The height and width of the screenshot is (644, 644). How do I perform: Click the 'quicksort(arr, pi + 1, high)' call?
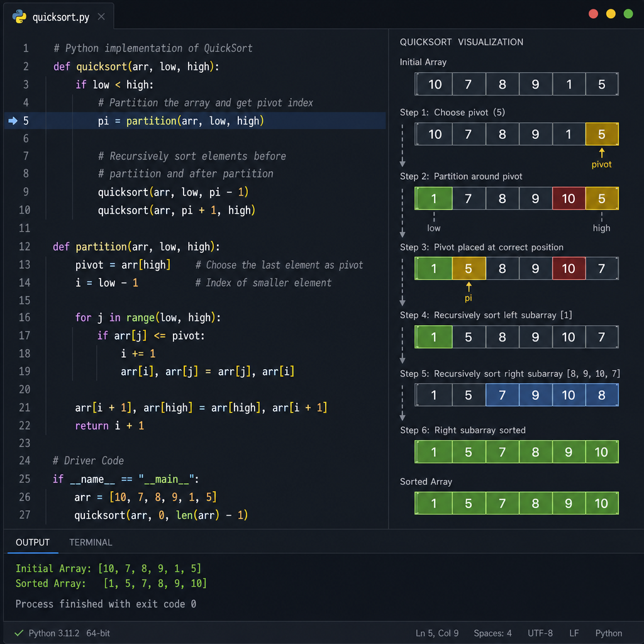[x=177, y=210]
